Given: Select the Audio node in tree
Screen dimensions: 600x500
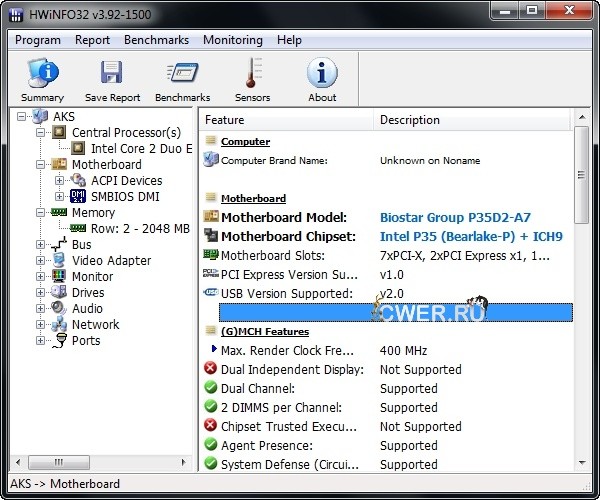Looking at the screenshot, I should pyautogui.click(x=87, y=308).
